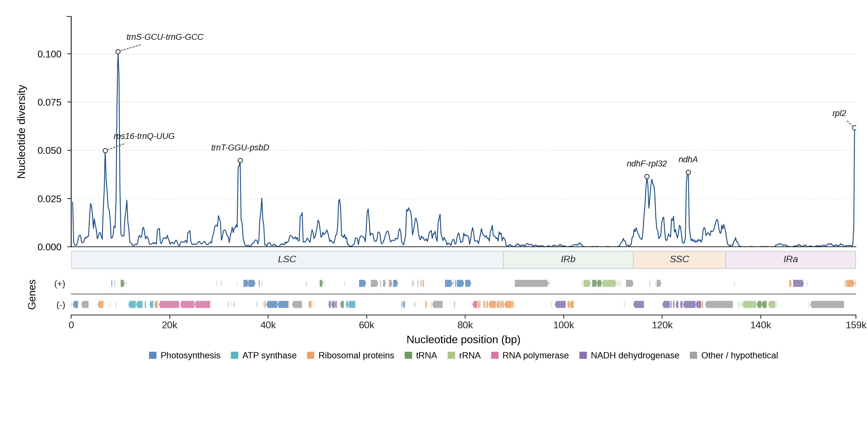
Task: Click the trnT-GGU-psbD annotation label
Action: pyautogui.click(x=240, y=148)
